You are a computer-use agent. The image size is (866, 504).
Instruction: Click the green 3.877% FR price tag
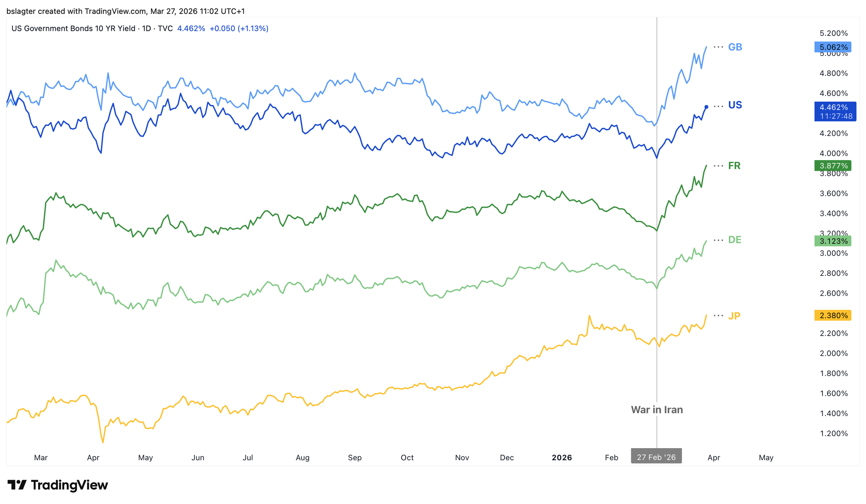pos(833,166)
